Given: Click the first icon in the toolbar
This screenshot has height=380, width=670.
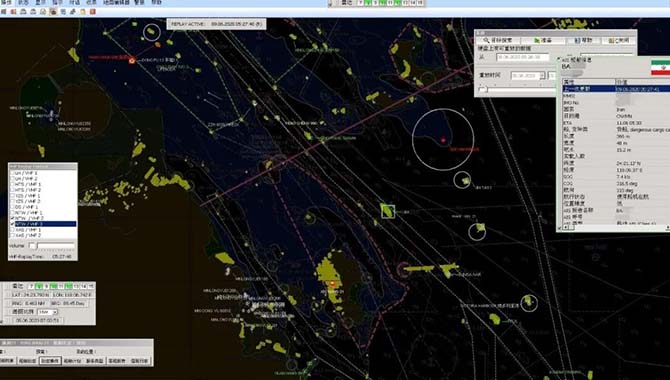Looking at the screenshot, I should pos(3,12).
